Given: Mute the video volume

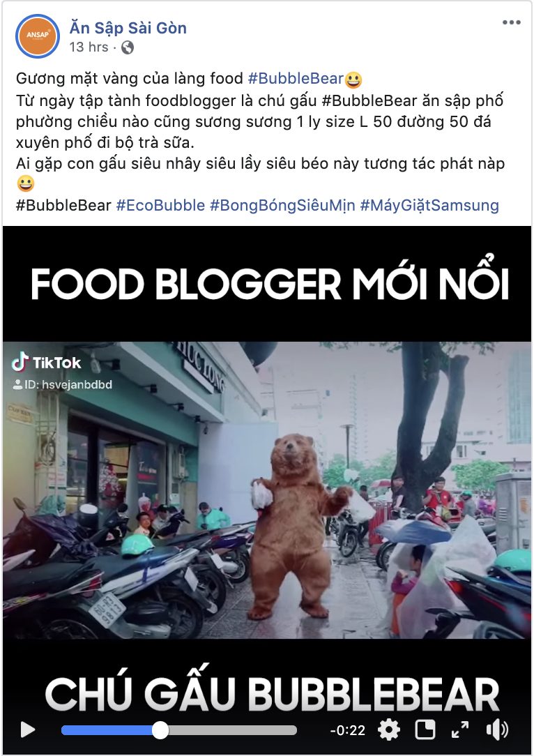Looking at the screenshot, I should coord(497,730).
